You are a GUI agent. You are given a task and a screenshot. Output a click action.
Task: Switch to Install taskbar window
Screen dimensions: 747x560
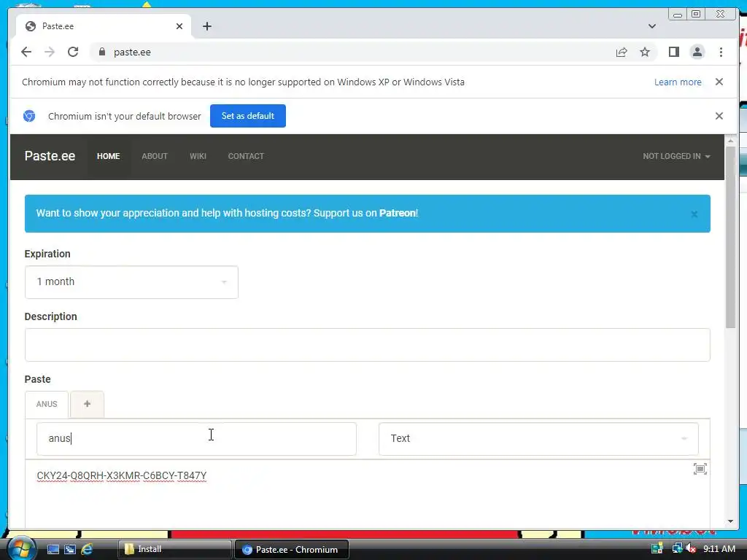(x=174, y=549)
